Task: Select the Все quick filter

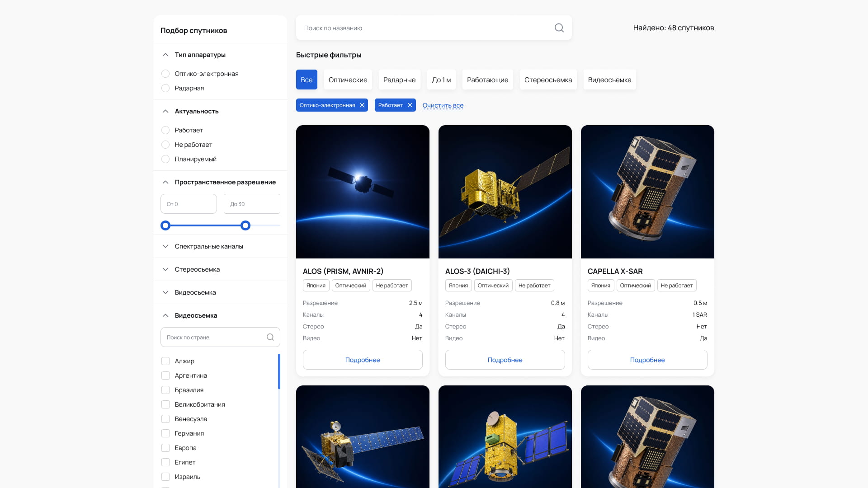Action: coord(307,80)
